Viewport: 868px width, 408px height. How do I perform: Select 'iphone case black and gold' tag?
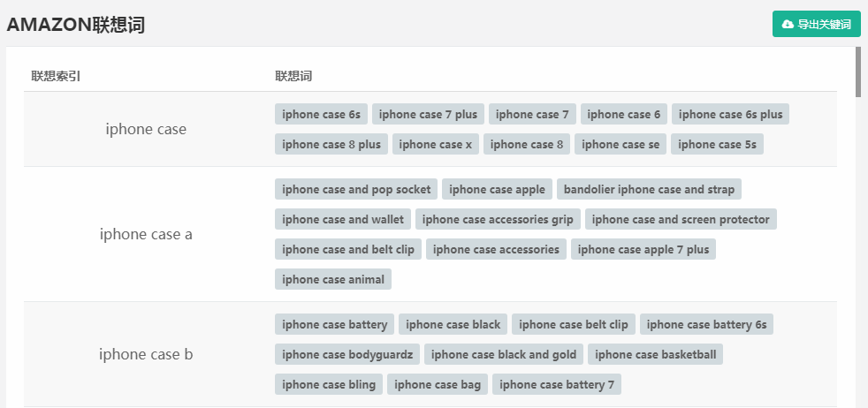504,354
